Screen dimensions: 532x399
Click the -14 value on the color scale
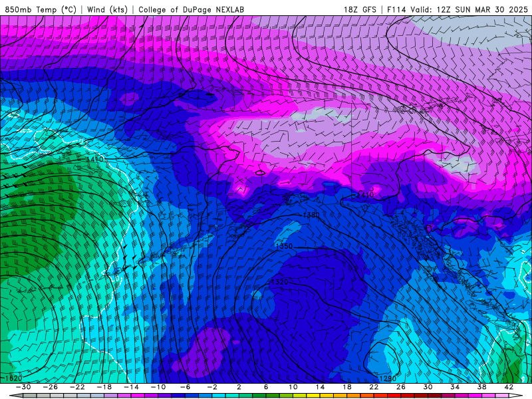pos(131,387)
